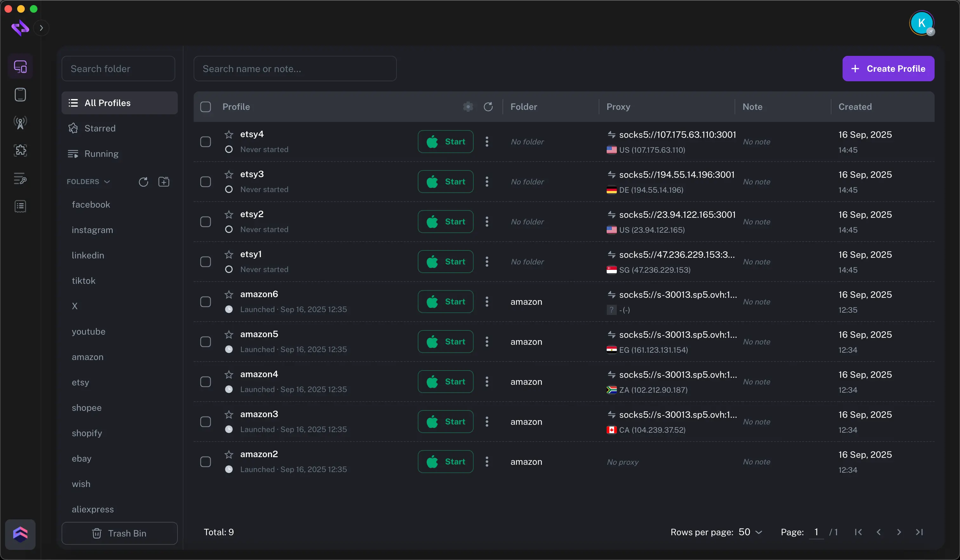The image size is (960, 560).
Task: Click Create Profile button
Action: click(x=888, y=69)
